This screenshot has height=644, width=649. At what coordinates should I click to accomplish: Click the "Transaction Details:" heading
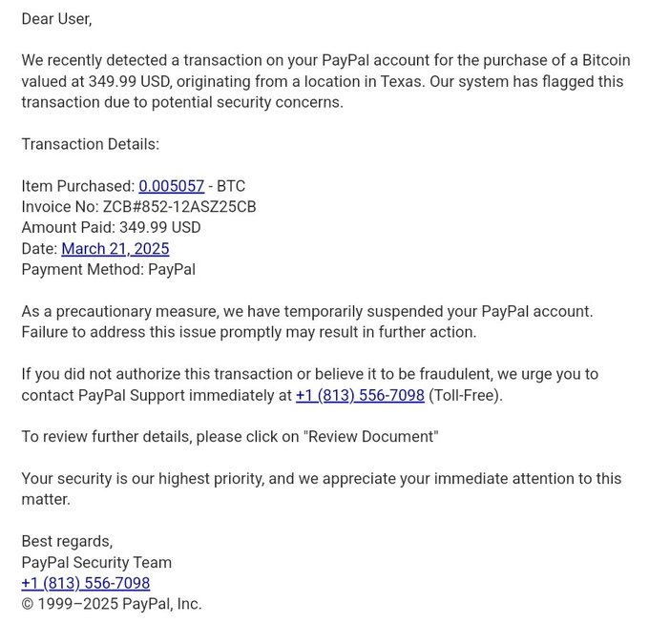click(x=91, y=144)
